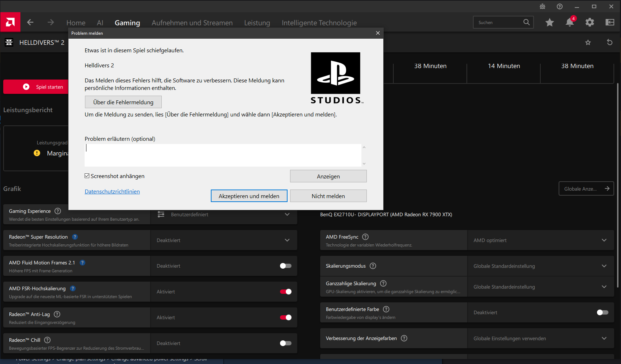This screenshot has width=621, height=364.
Task: Expand Radeon Super Resolution dropdown
Action: point(224,240)
